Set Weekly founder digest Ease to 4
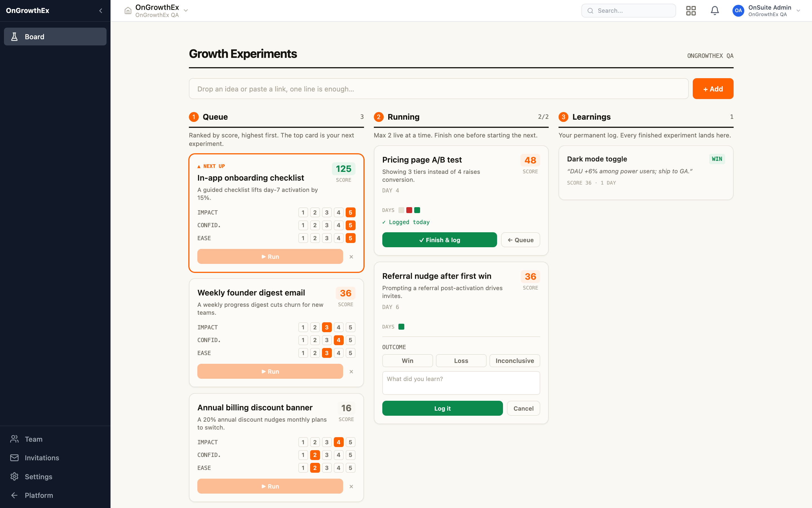Screen dimensions: 812x508 click(x=339, y=353)
